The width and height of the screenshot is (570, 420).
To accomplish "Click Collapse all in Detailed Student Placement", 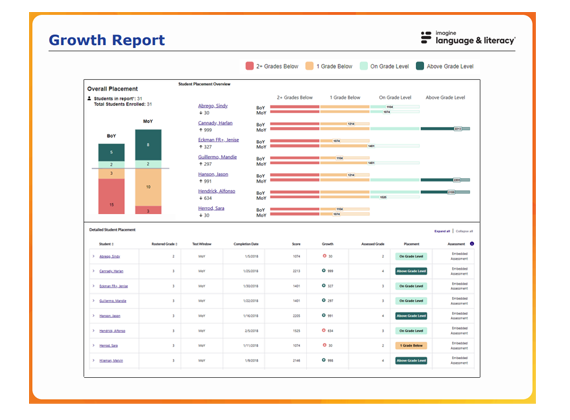I will 464,231.
